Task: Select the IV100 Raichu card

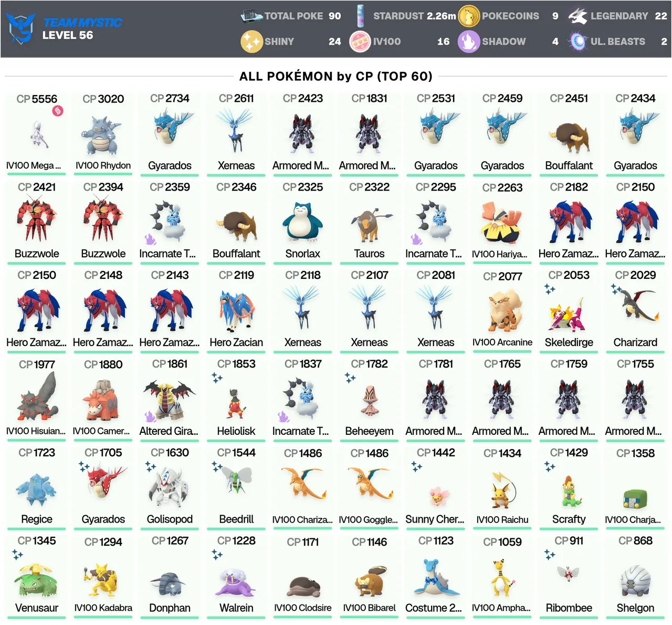Action: [502, 488]
